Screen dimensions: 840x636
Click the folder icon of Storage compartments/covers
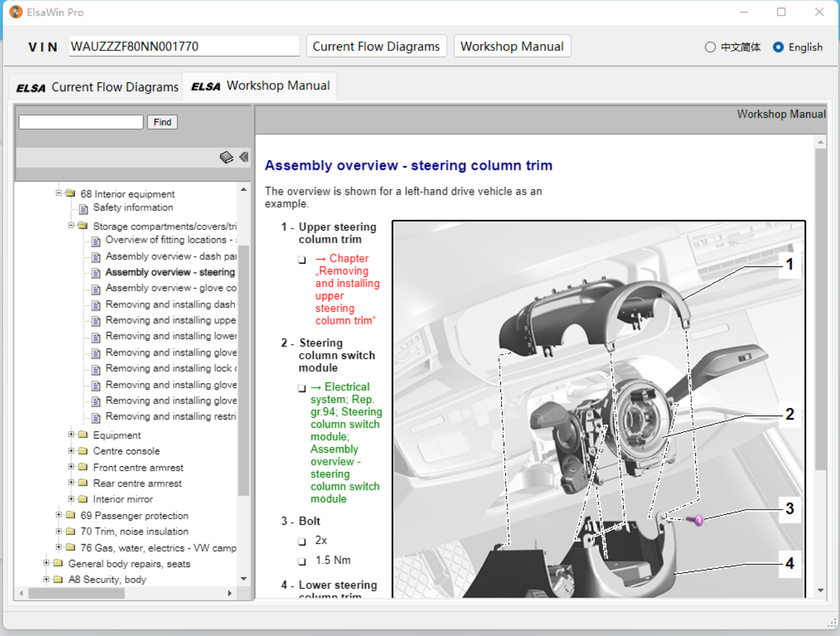tap(83, 226)
